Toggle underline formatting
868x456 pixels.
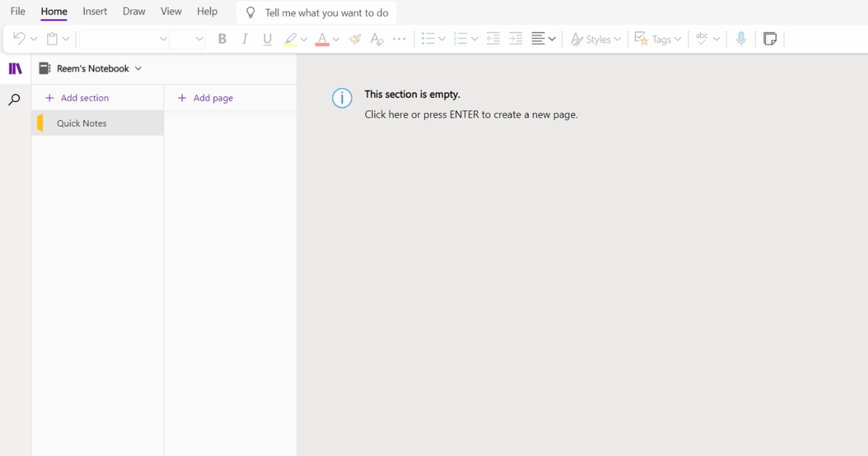pos(267,38)
